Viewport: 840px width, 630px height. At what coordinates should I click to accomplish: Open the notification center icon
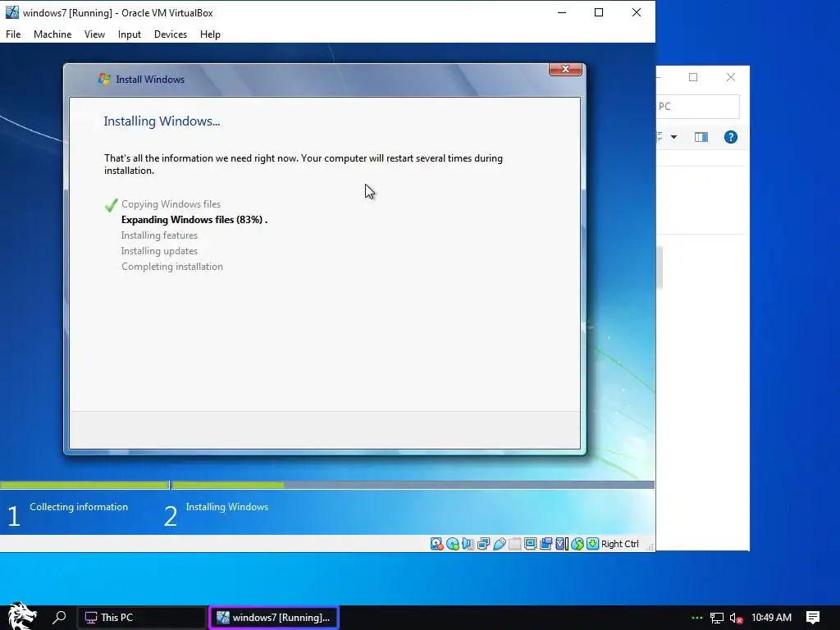coord(813,618)
